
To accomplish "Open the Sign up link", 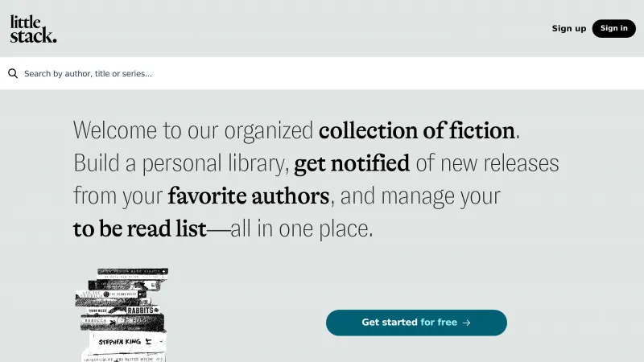I will click(568, 29).
